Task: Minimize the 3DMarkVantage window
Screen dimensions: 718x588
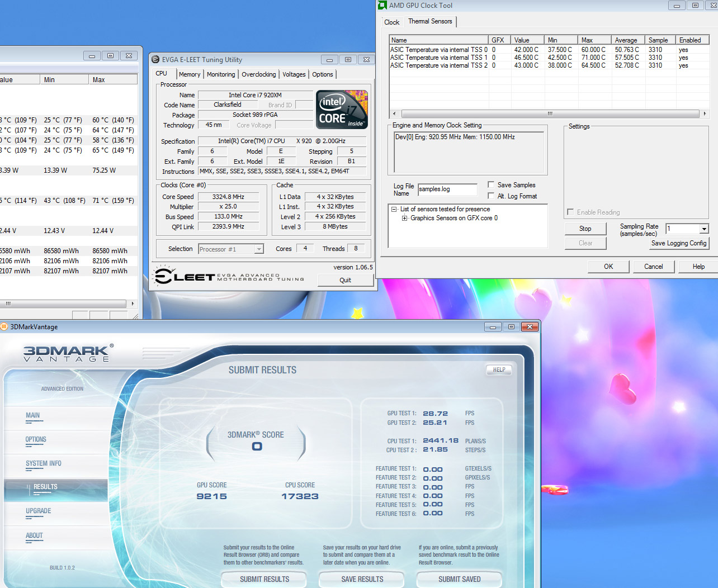Action: click(x=493, y=327)
